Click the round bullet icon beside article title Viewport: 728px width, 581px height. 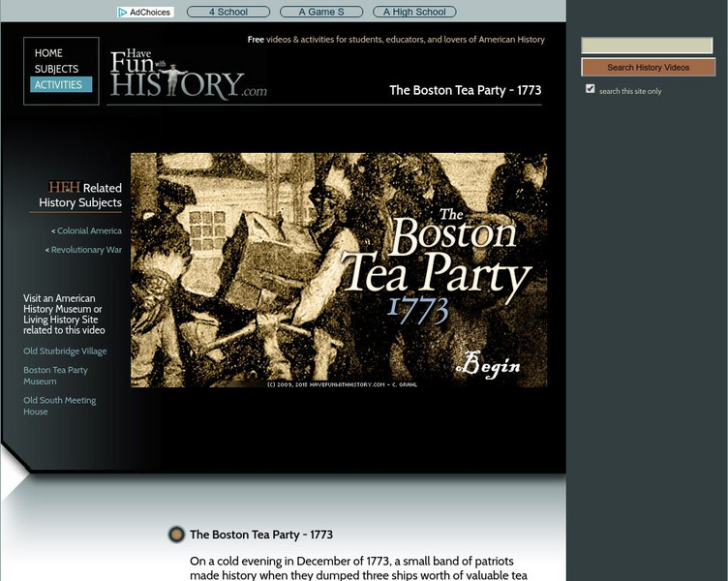pyautogui.click(x=176, y=535)
